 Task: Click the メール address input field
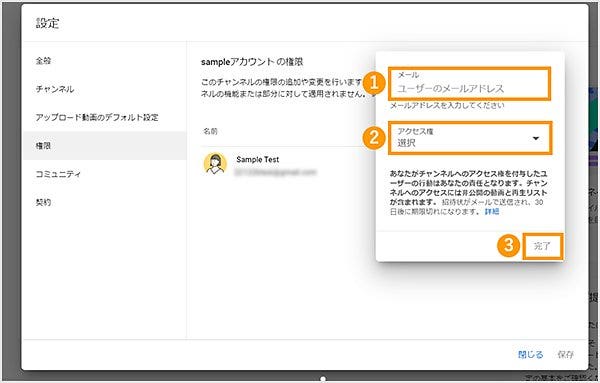(470, 84)
